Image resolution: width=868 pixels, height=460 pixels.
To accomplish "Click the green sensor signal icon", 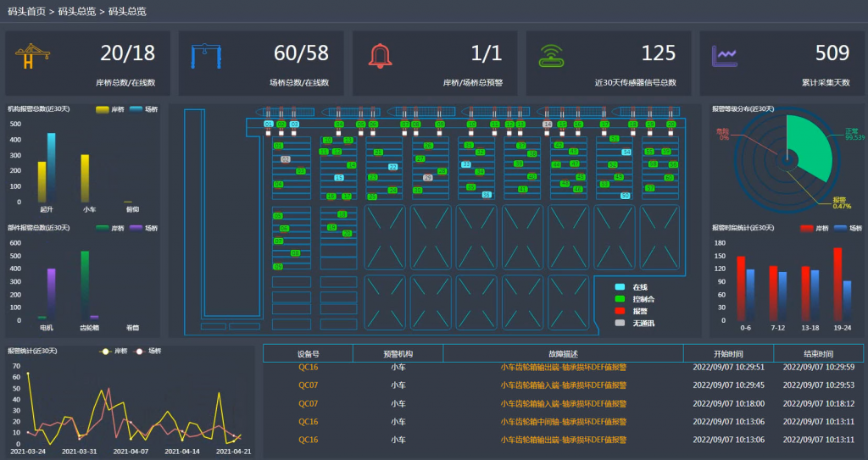I will tap(551, 56).
